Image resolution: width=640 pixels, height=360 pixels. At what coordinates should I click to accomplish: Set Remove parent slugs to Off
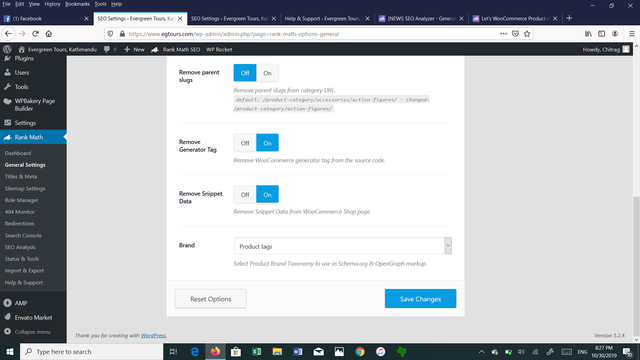(x=245, y=73)
